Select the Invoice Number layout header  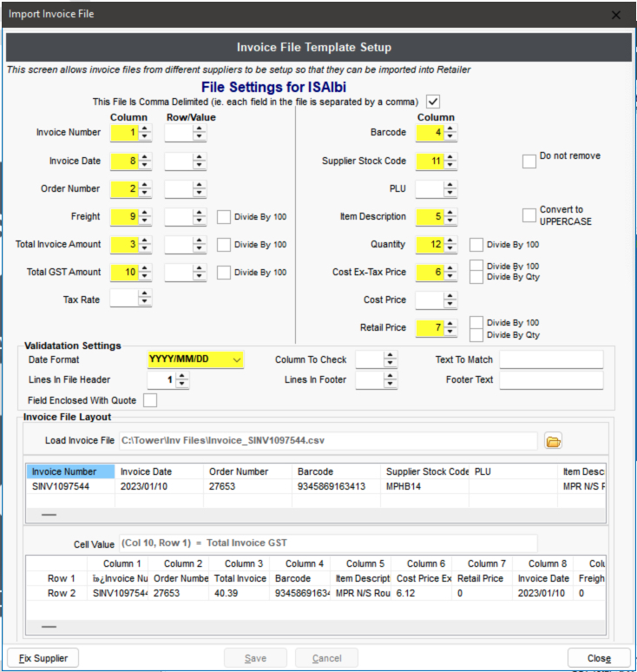[x=70, y=471]
